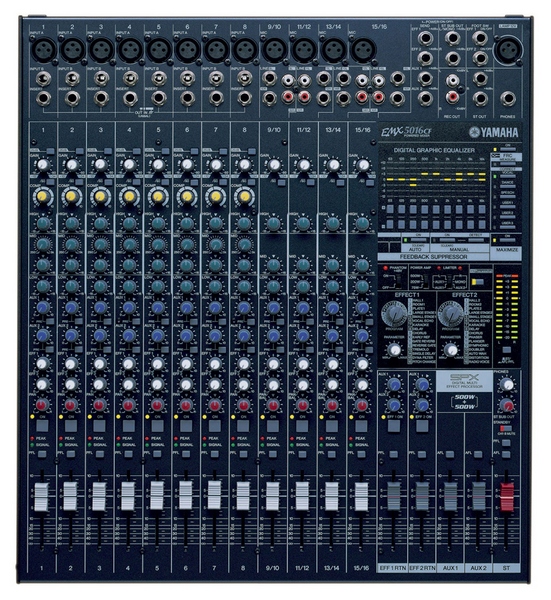
Task: Toggle EFF 2 ON button
Action: [422, 426]
